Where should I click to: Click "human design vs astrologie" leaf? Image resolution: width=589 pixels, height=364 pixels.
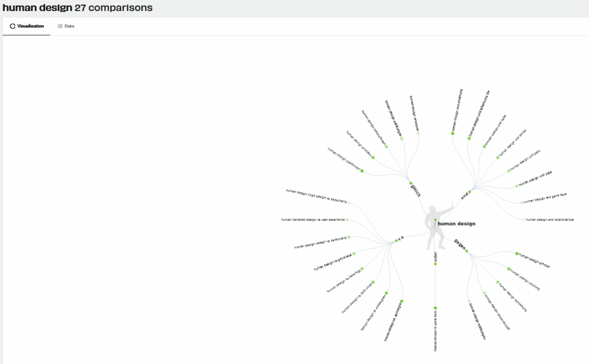click(393, 321)
